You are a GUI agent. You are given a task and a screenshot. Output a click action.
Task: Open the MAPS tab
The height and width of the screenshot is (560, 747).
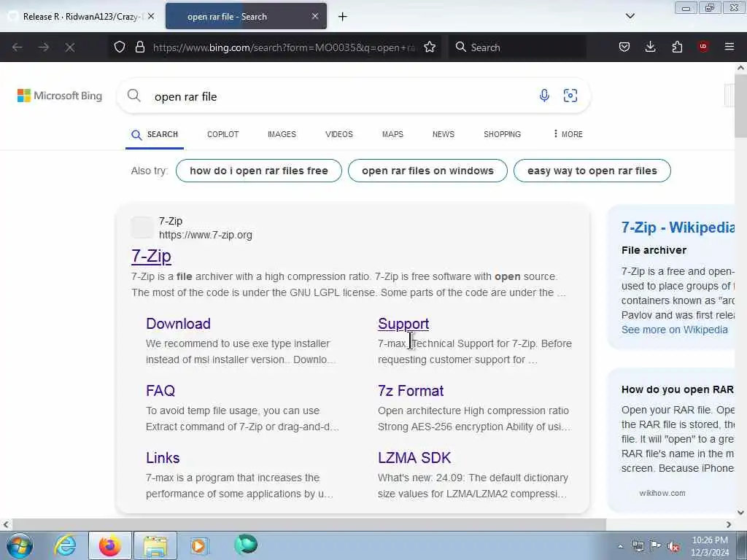click(x=392, y=134)
